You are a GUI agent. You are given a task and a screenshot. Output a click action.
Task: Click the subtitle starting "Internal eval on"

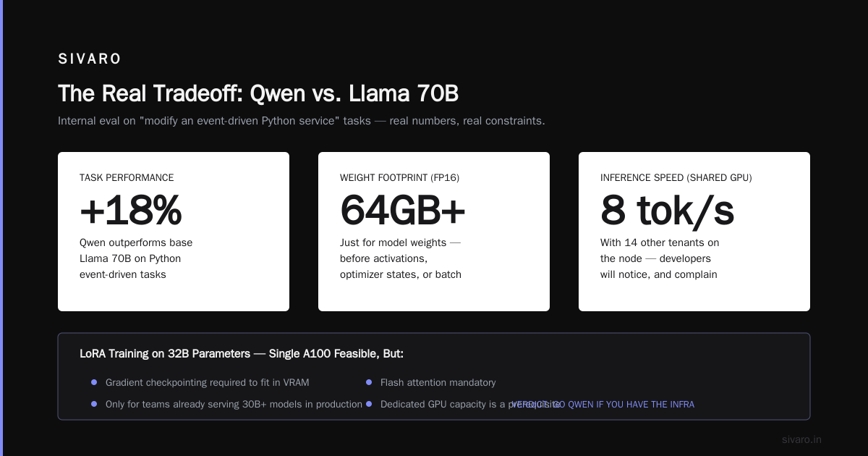tap(302, 121)
